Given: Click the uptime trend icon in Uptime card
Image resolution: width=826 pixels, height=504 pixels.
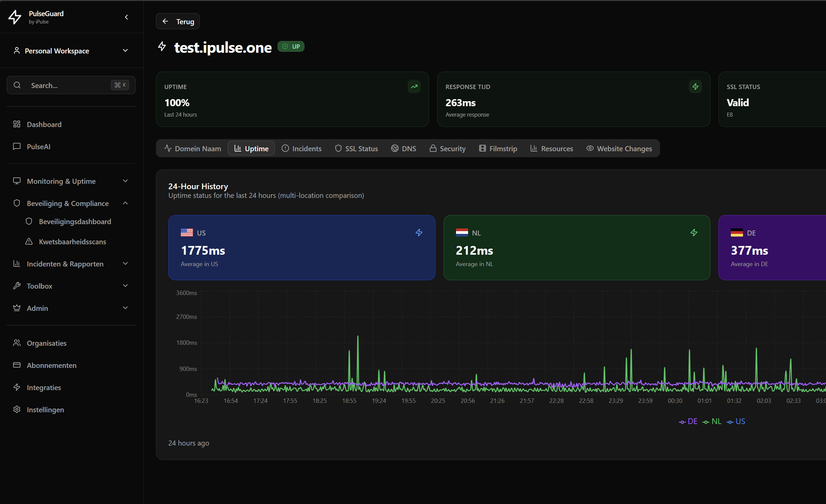Looking at the screenshot, I should point(414,87).
